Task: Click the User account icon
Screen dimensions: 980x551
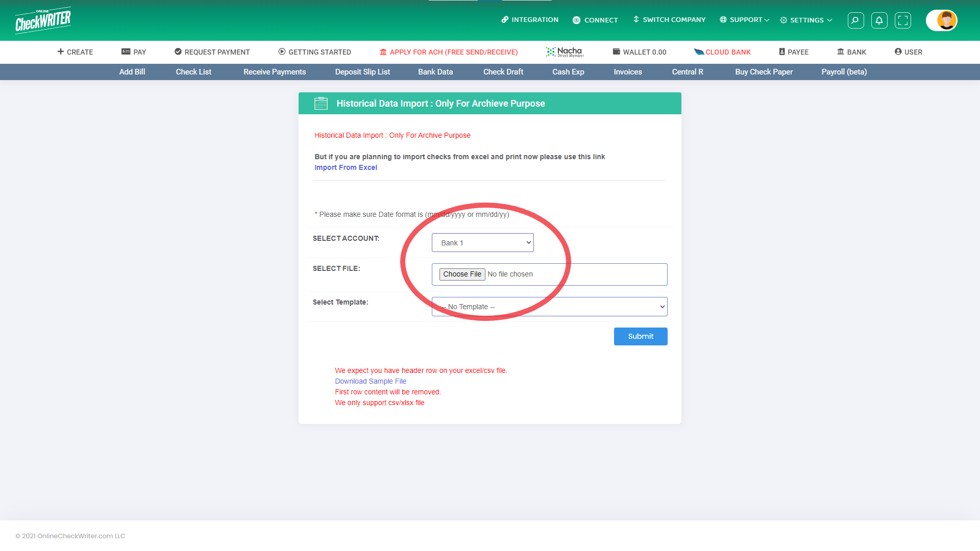Action: (898, 52)
